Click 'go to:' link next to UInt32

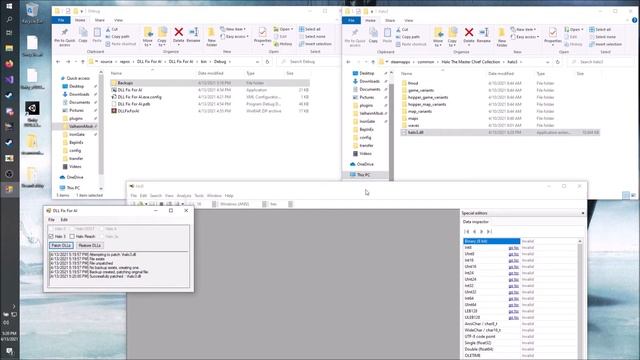(x=513, y=292)
